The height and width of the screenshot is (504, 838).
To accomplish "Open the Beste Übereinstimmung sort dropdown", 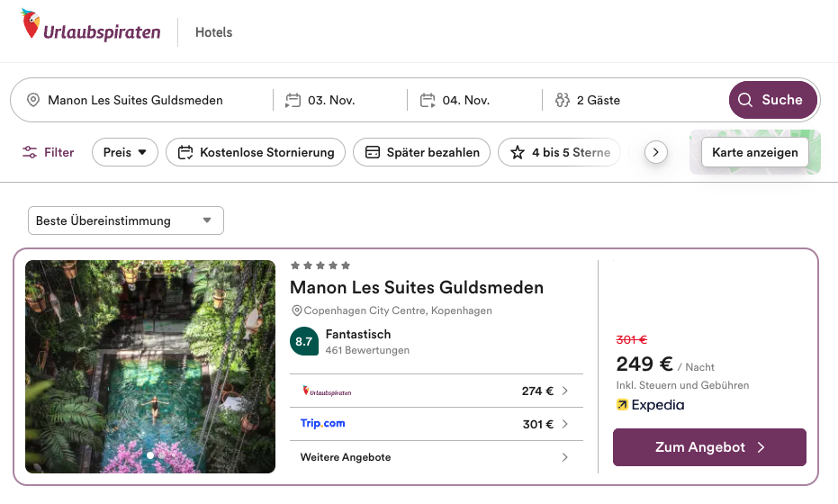I will pyautogui.click(x=126, y=220).
